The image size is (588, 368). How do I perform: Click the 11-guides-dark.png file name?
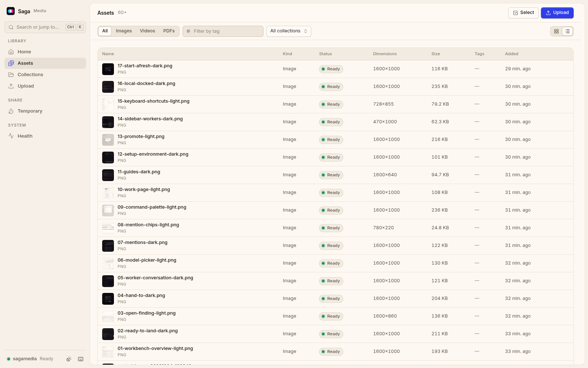pos(139,172)
